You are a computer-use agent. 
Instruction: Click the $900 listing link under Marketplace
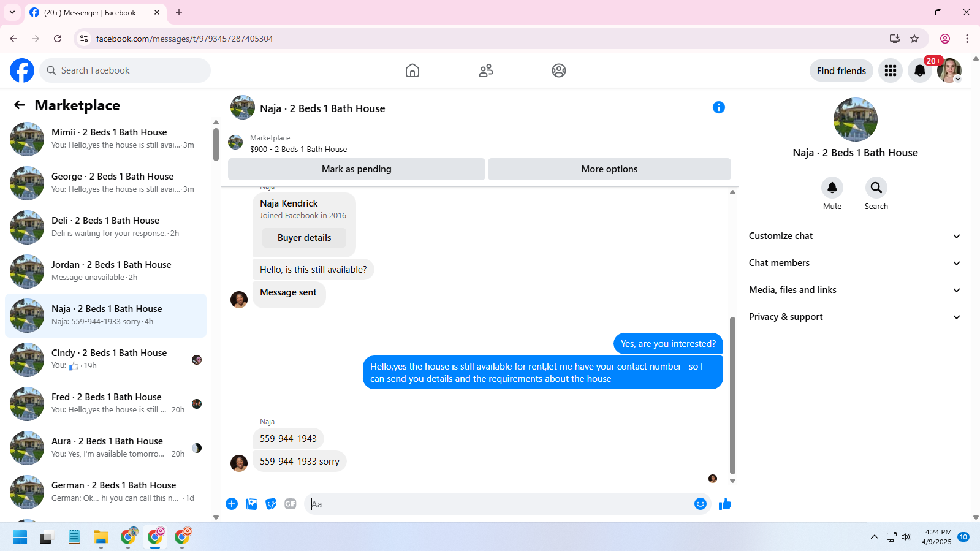[x=298, y=149]
